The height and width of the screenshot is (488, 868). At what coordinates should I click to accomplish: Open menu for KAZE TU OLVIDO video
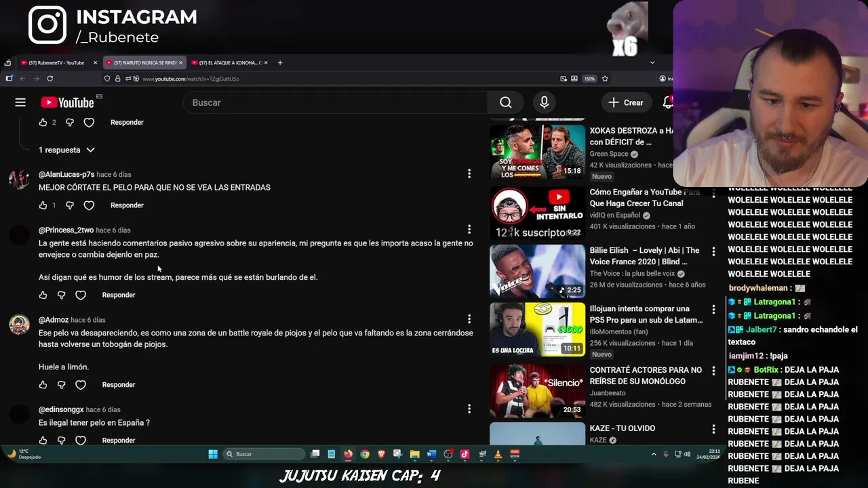(713, 429)
